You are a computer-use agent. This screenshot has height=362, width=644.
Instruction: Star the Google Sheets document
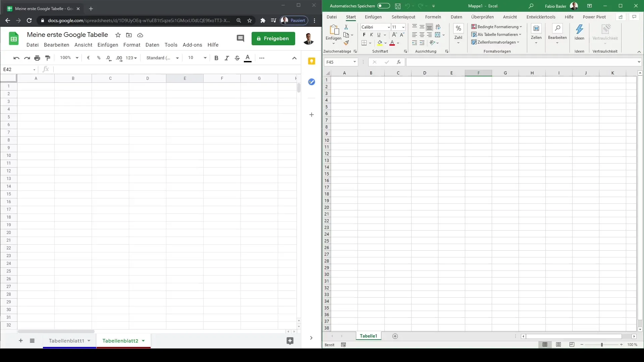(118, 35)
